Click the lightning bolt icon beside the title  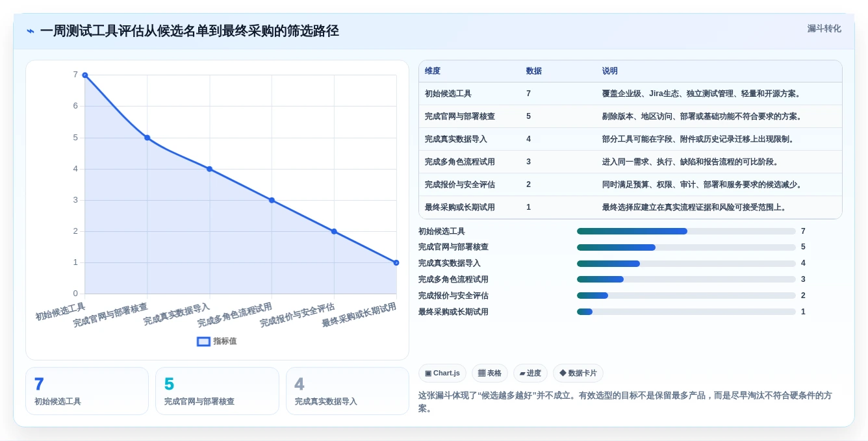(x=31, y=31)
